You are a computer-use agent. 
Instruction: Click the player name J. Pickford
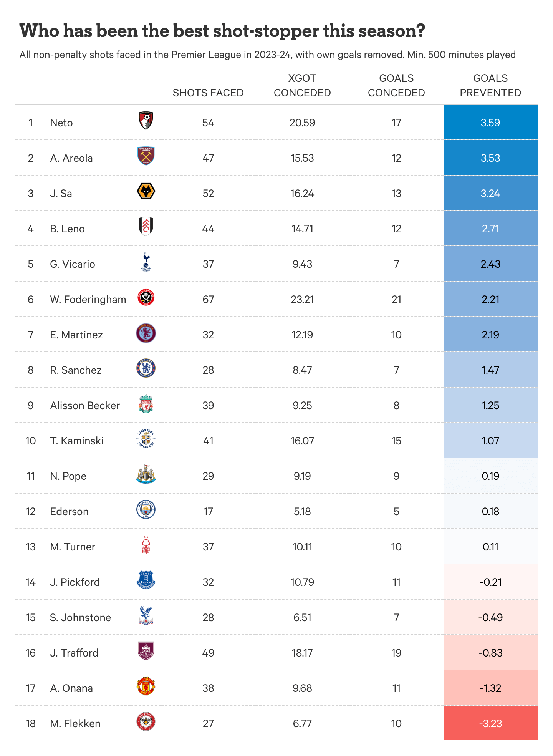pyautogui.click(x=75, y=582)
